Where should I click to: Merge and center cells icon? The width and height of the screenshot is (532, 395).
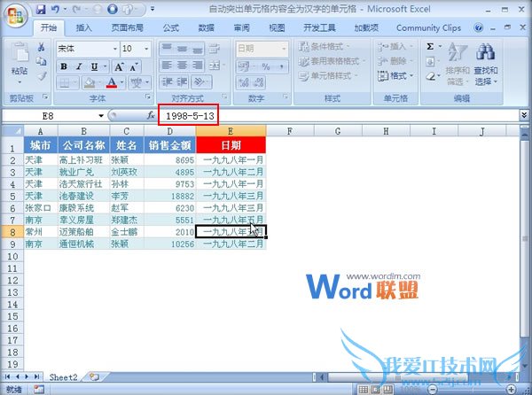[x=215, y=66]
